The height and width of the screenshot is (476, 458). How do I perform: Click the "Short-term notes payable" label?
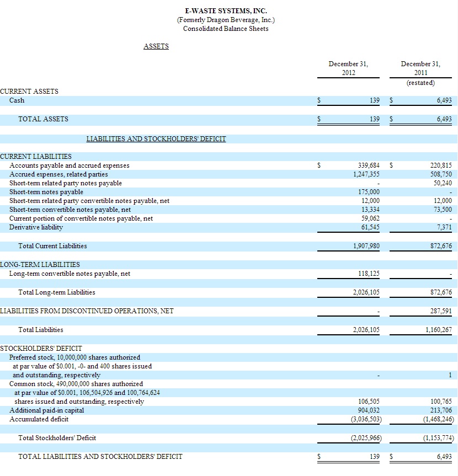pyautogui.click(x=46, y=192)
